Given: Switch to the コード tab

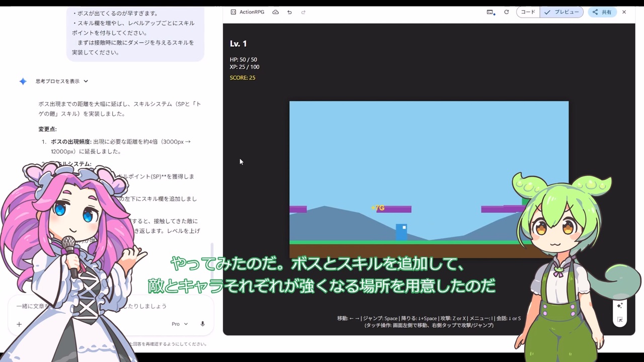Looking at the screenshot, I should pos(528,12).
